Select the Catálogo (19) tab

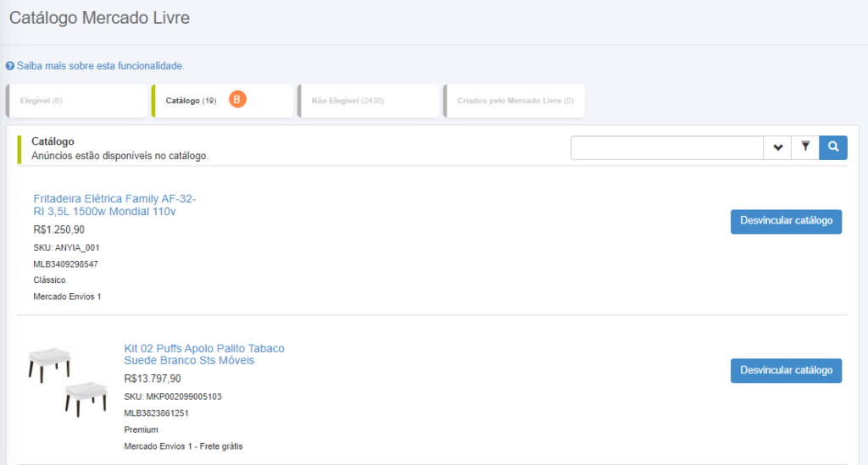pos(222,101)
